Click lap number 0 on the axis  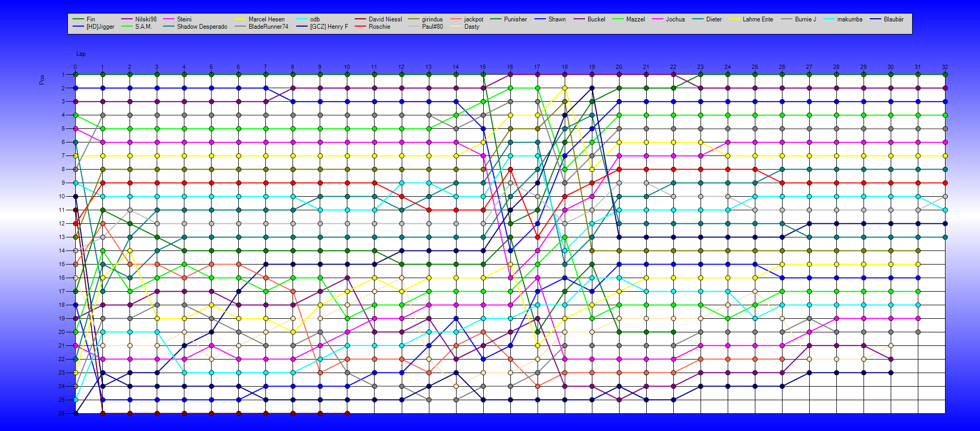tap(75, 67)
